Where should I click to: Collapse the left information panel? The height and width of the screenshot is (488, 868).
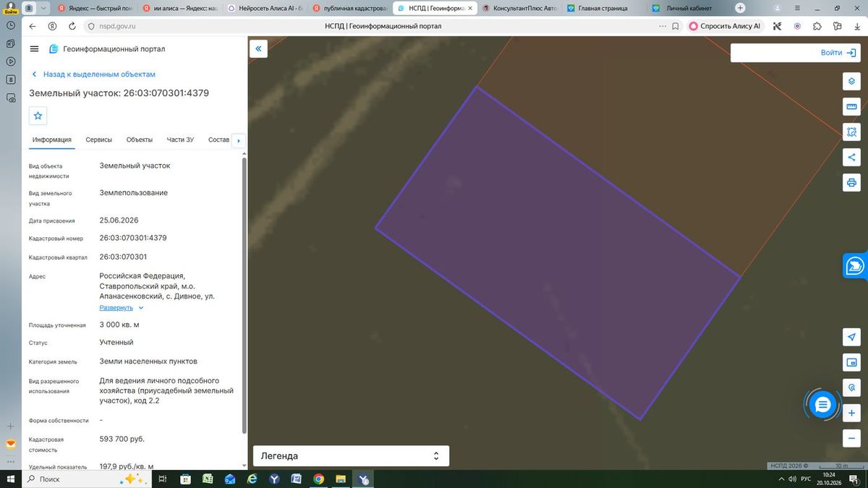[258, 48]
